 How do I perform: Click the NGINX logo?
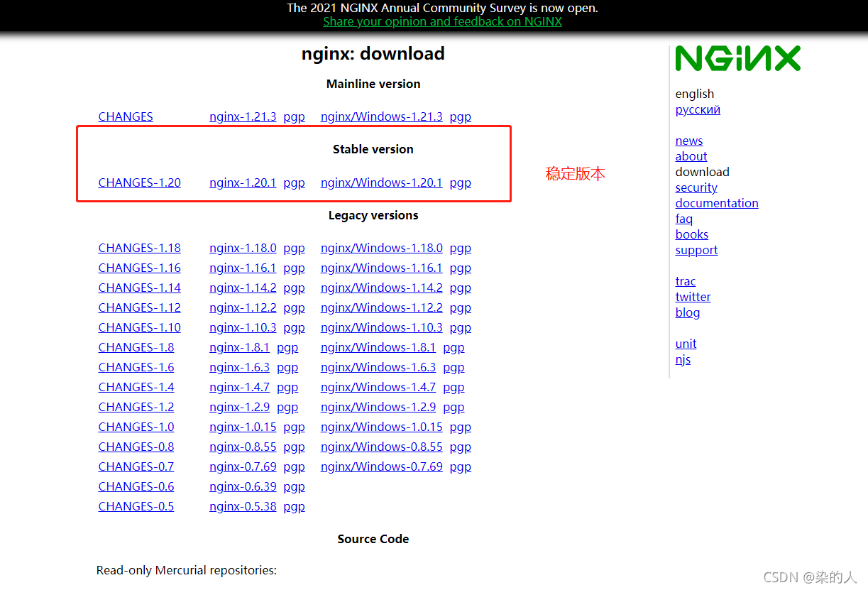(x=737, y=58)
